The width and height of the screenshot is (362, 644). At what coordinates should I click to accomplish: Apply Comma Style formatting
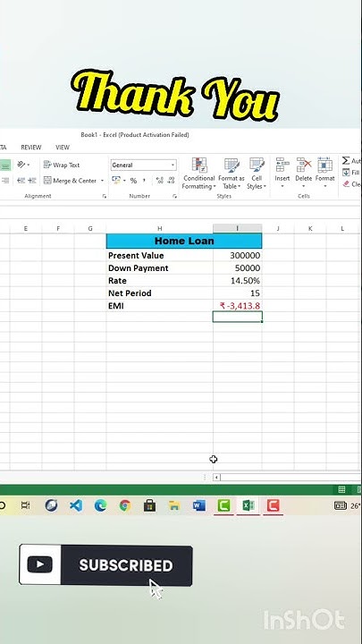pyautogui.click(x=144, y=181)
